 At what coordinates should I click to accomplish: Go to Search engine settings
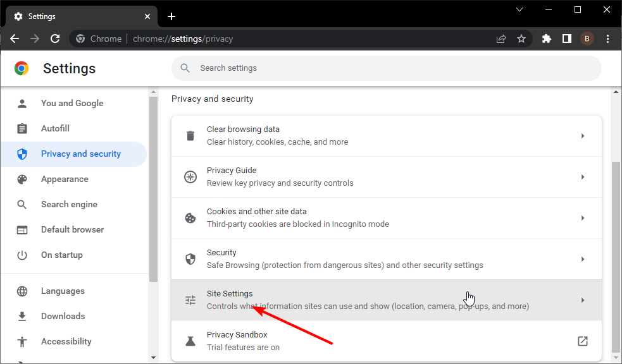click(x=69, y=204)
